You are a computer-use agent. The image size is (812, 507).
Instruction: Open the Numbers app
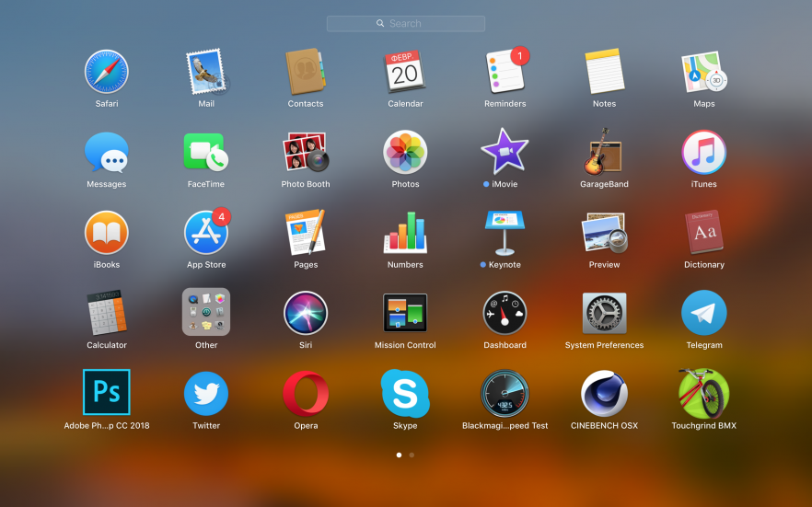[405, 233]
